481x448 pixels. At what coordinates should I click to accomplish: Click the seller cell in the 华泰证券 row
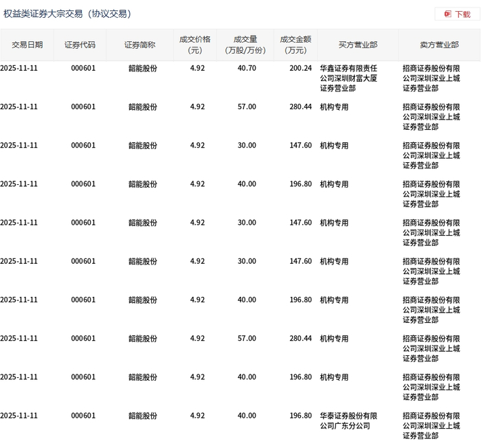tap(432, 425)
